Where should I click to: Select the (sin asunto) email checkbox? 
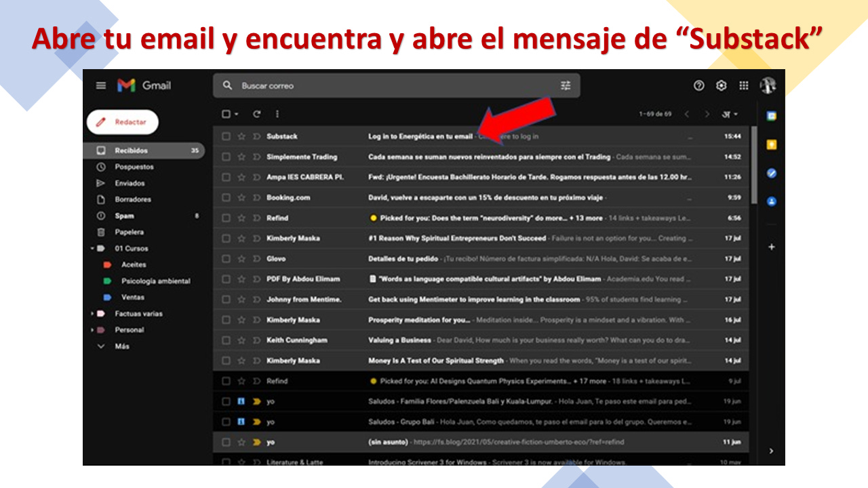point(226,442)
